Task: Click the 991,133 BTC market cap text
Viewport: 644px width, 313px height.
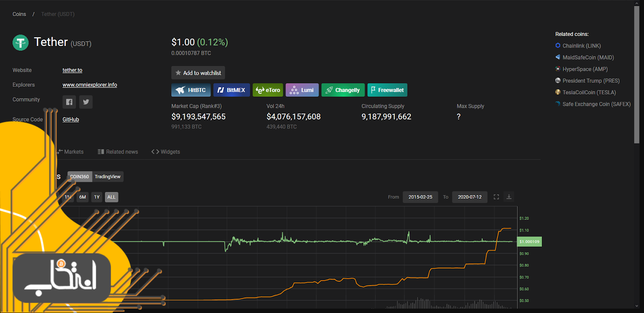Action: point(187,127)
